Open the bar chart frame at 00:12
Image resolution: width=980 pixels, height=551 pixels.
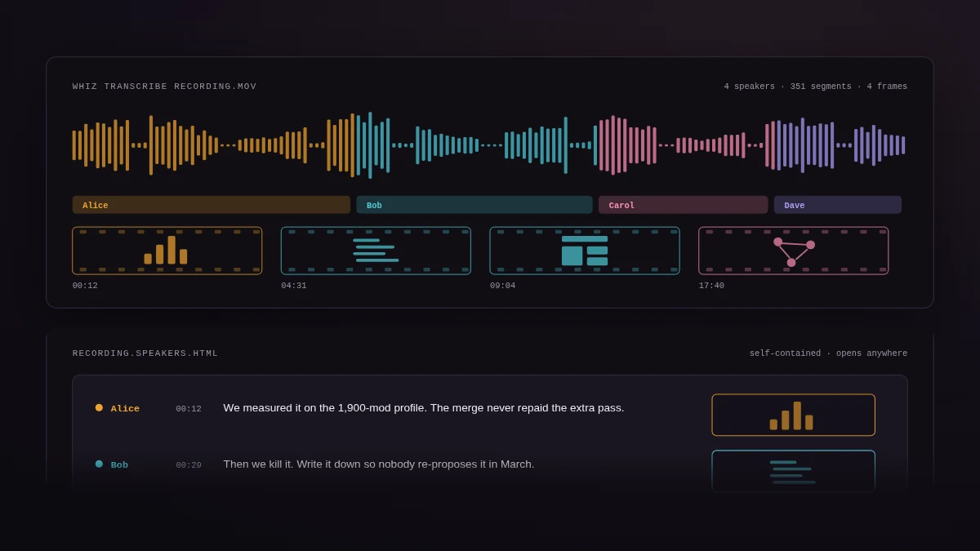(x=167, y=251)
